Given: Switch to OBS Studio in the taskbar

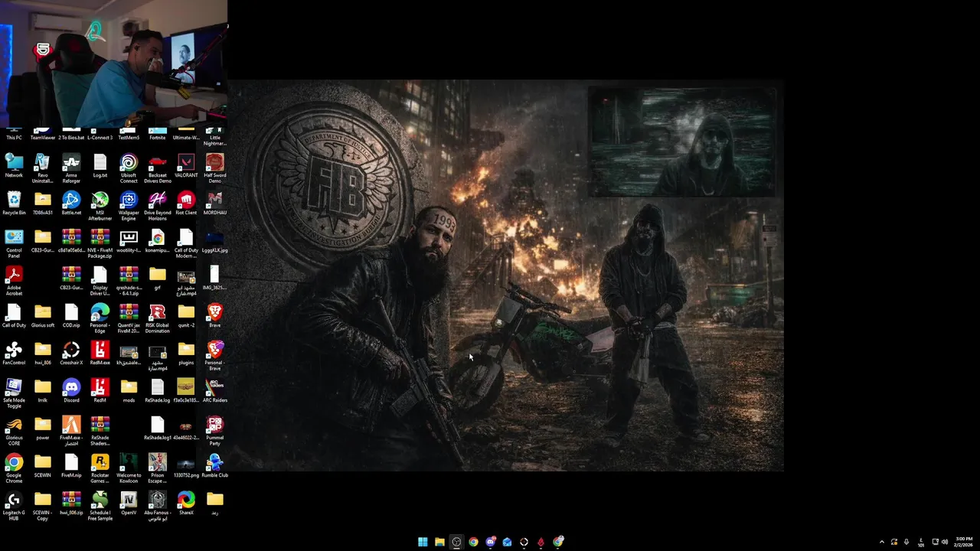Looking at the screenshot, I should pyautogui.click(x=456, y=542).
